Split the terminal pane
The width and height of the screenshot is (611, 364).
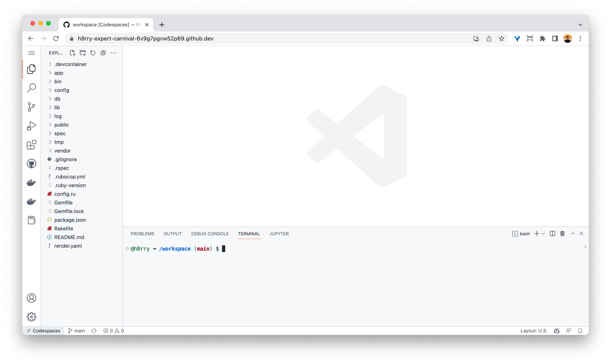[x=552, y=233]
